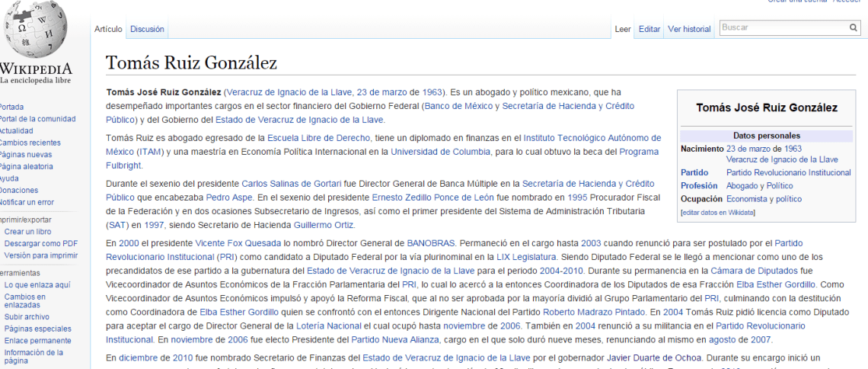Open Economista link in infobox
868x369 pixels.
[745, 199]
